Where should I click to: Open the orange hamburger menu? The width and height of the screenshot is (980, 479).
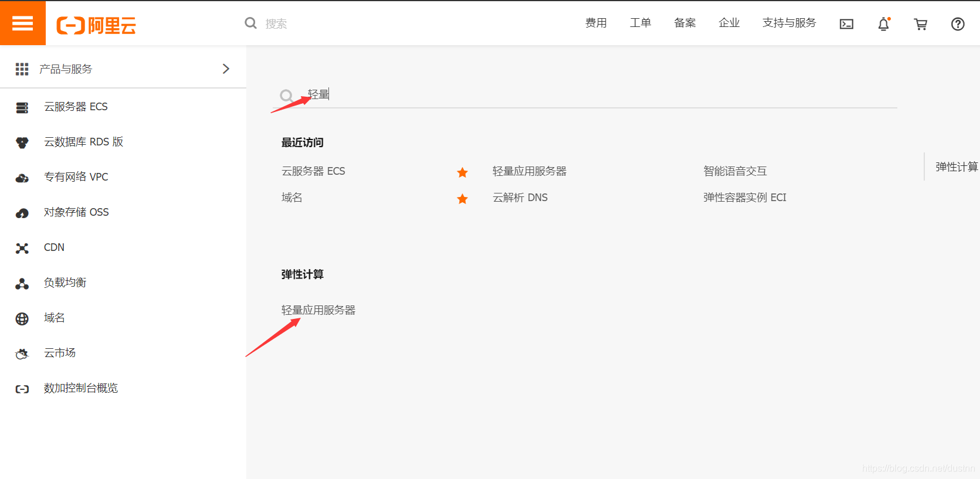pyautogui.click(x=23, y=23)
